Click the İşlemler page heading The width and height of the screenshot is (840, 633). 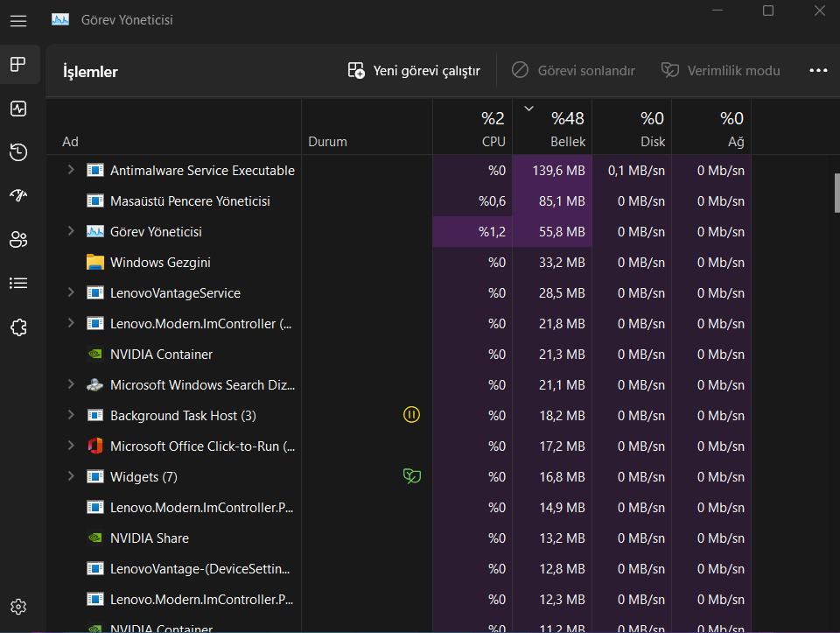[90, 72]
